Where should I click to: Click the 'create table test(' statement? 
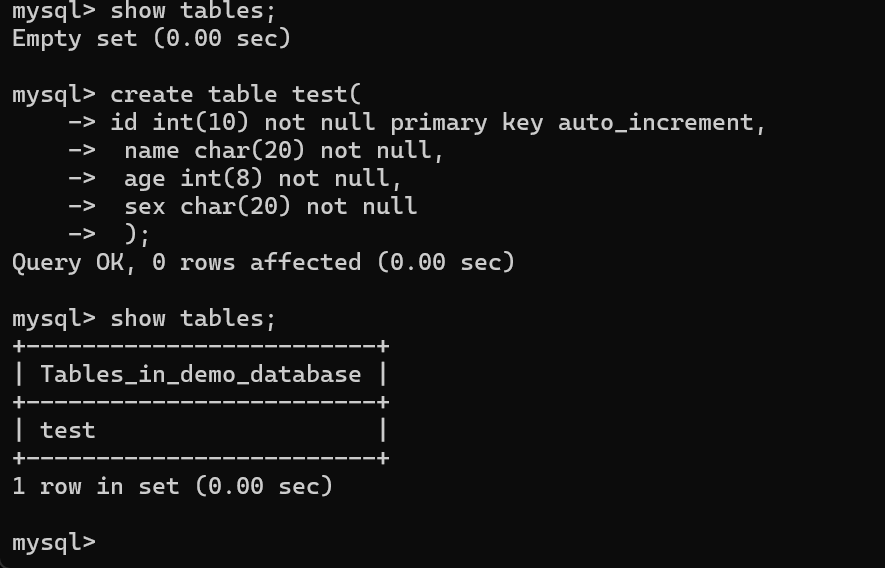tap(235, 95)
